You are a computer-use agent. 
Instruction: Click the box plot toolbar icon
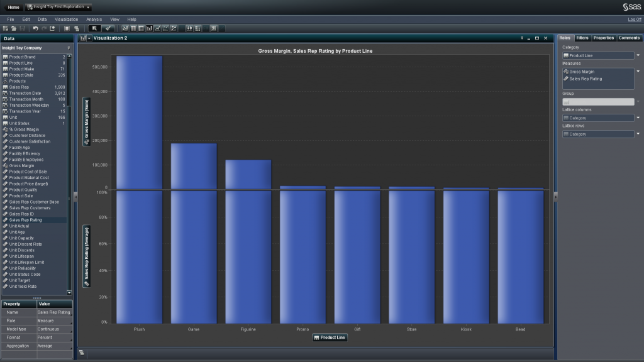pyautogui.click(x=189, y=28)
